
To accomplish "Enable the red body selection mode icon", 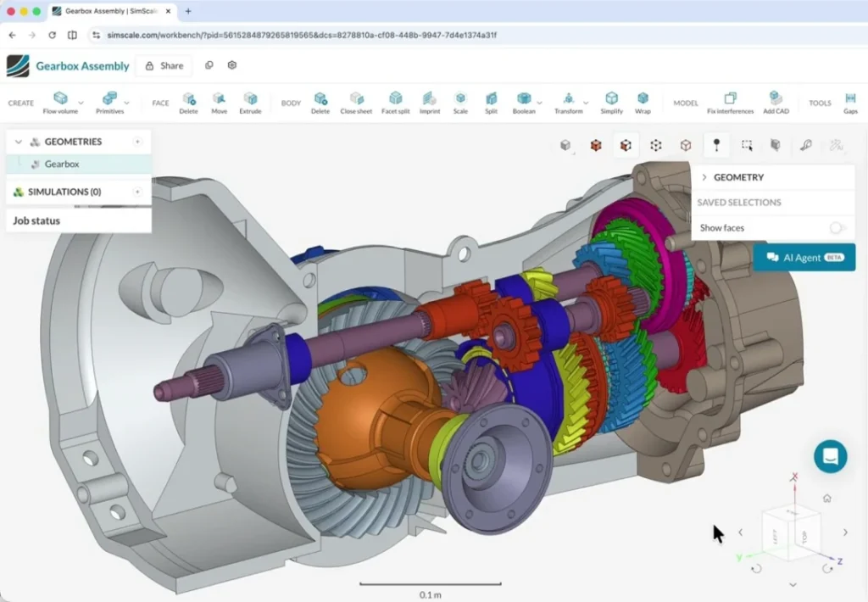I will tap(595, 144).
